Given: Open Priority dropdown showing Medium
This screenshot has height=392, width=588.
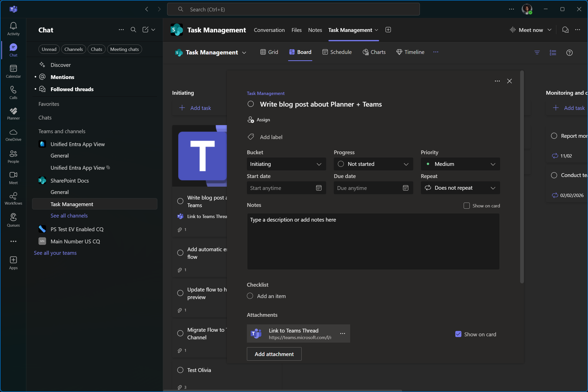Looking at the screenshot, I should click(460, 164).
